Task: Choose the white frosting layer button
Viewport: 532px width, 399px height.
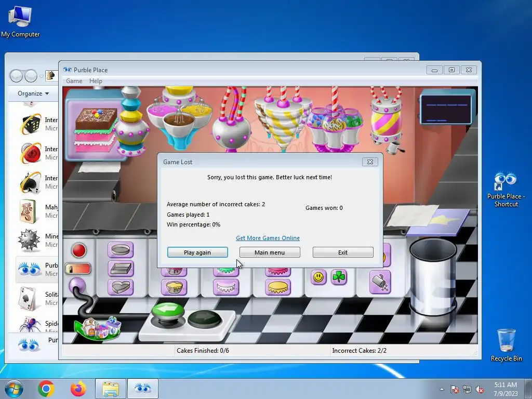Action: [x=226, y=287]
